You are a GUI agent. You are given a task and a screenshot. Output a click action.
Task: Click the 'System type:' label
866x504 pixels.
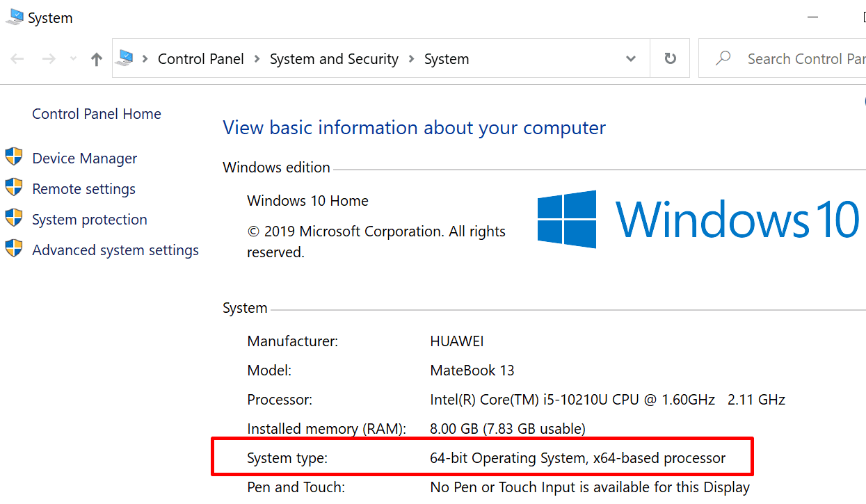[287, 458]
